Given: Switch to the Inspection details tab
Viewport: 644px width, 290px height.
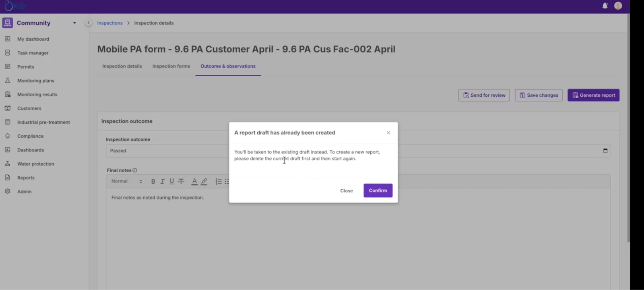Looking at the screenshot, I should tap(122, 66).
